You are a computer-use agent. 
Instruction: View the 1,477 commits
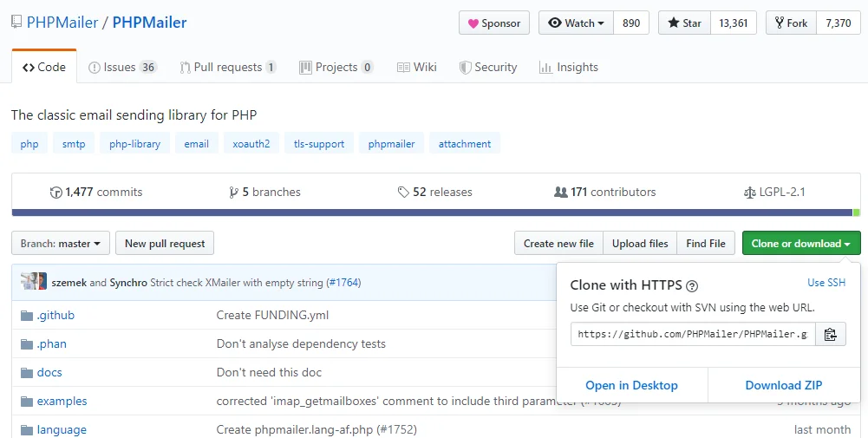tap(96, 193)
